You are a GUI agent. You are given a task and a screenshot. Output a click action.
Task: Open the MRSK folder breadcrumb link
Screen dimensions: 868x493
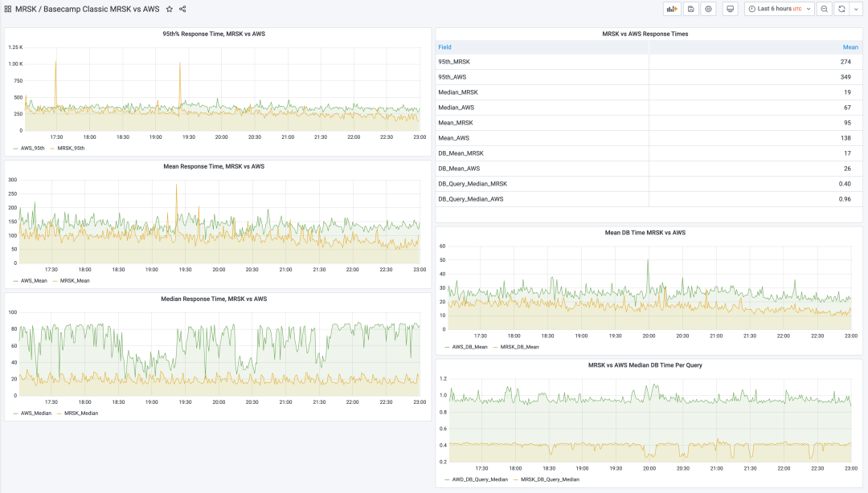tap(26, 9)
